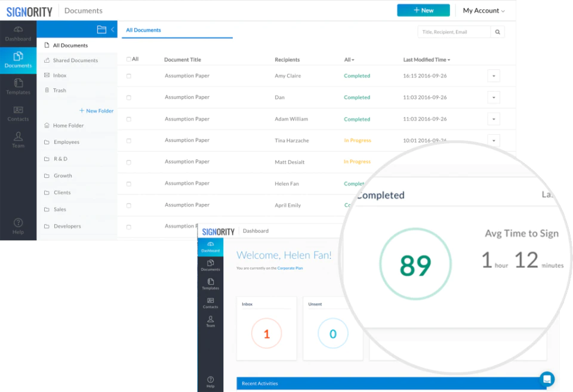Click the search magnifier icon
The width and height of the screenshot is (573, 392).
tap(497, 32)
